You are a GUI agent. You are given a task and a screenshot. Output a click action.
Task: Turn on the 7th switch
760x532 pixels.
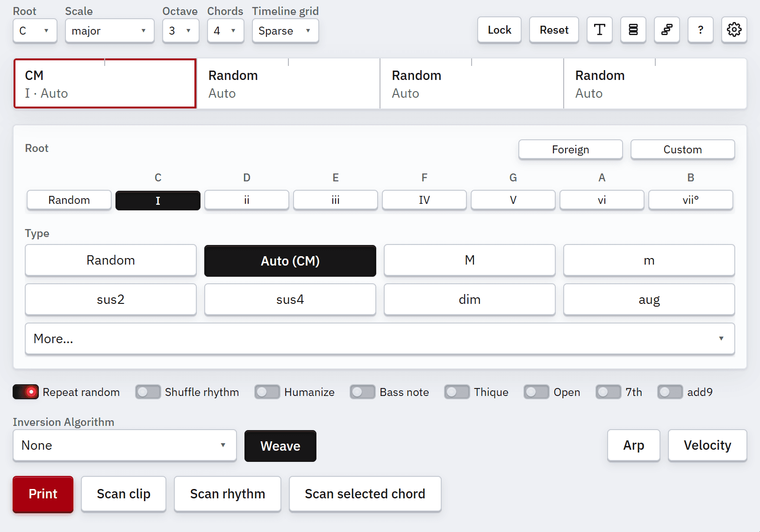[609, 392]
